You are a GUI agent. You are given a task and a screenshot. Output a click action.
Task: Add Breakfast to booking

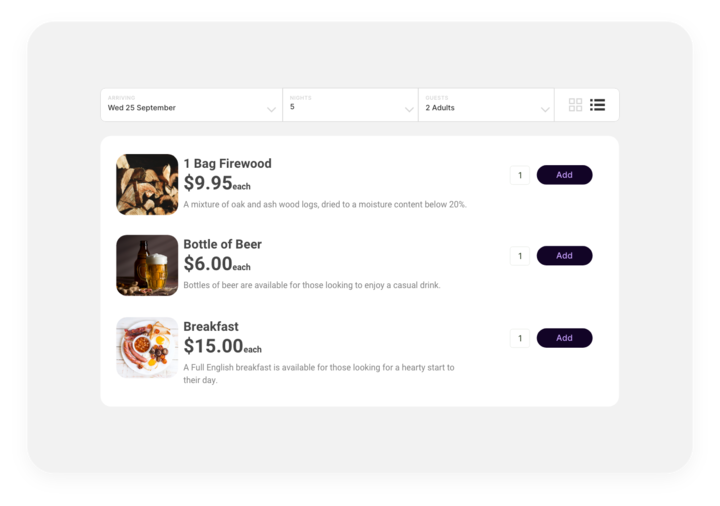tap(564, 338)
